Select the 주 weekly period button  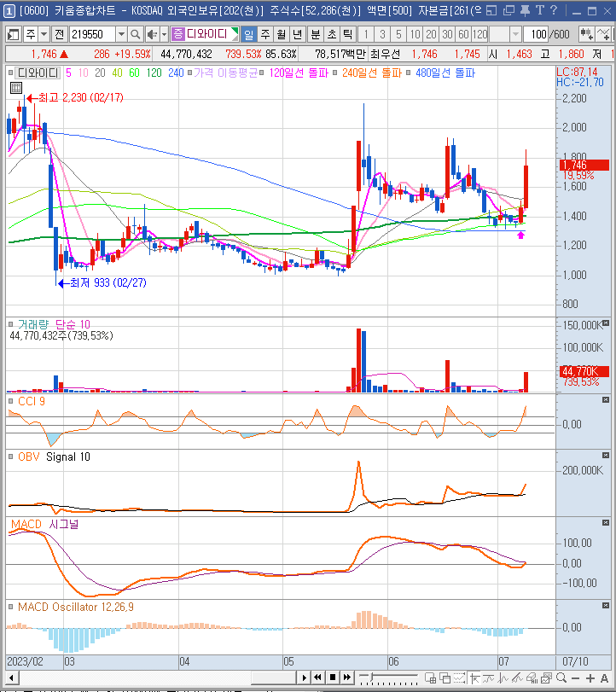pos(265,34)
